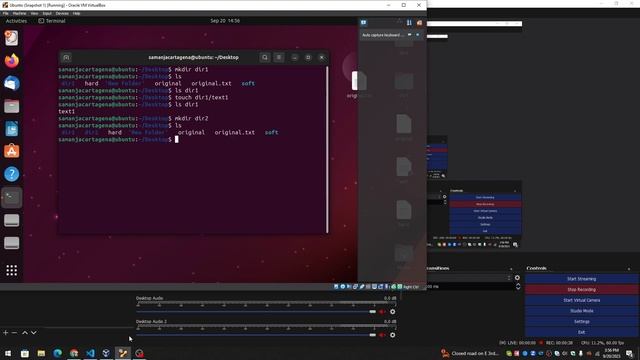Click Stop Recording in OBS Controls

(x=581, y=290)
